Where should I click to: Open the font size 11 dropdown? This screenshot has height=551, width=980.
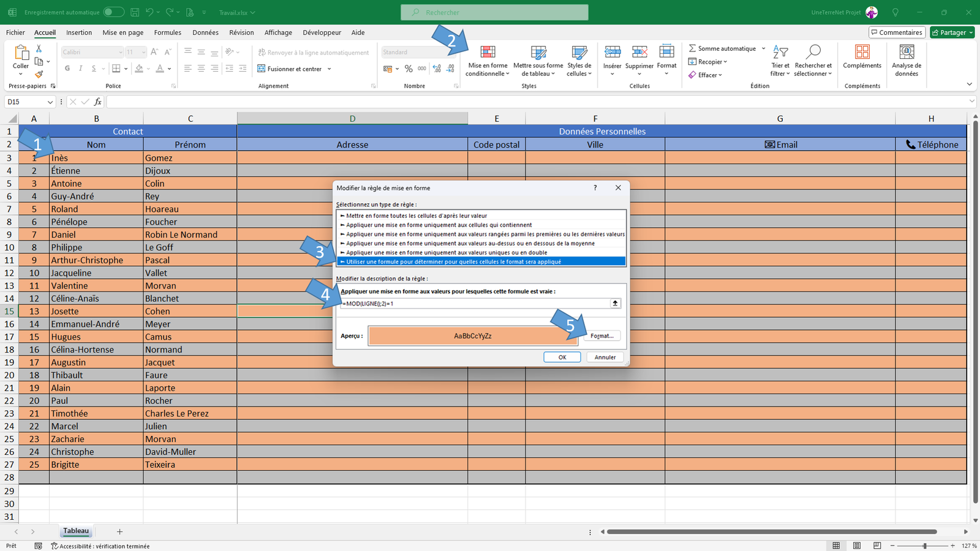coord(143,52)
